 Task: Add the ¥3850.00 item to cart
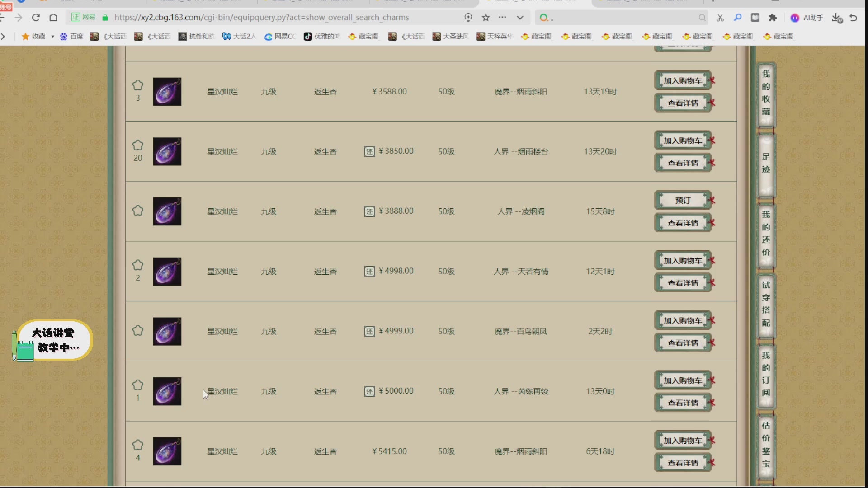(683, 141)
